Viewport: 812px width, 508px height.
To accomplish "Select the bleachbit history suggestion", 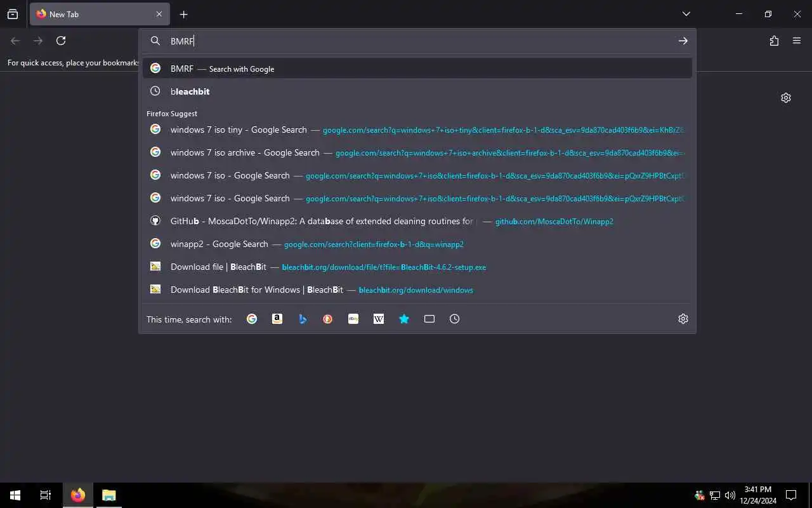I will coord(417,91).
